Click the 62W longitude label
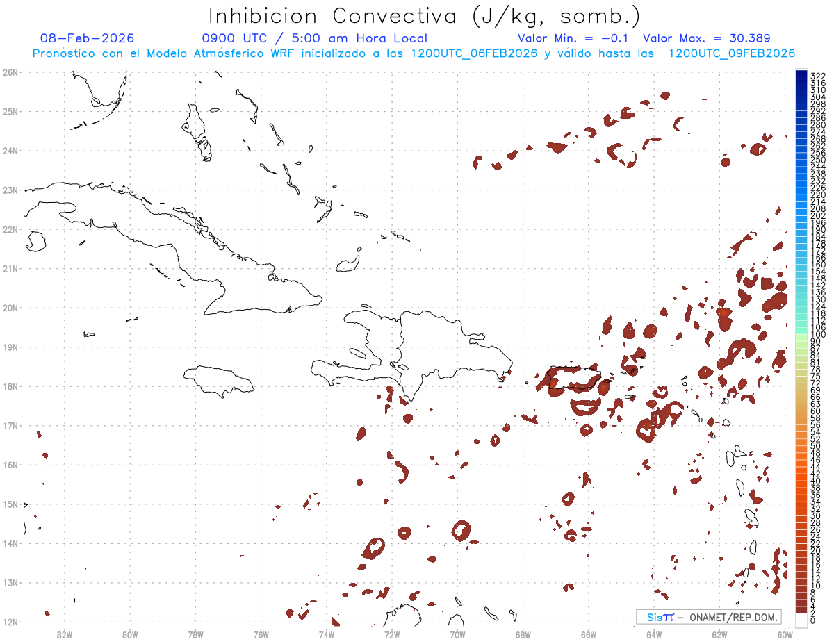This screenshot has height=644, width=834. 719,634
